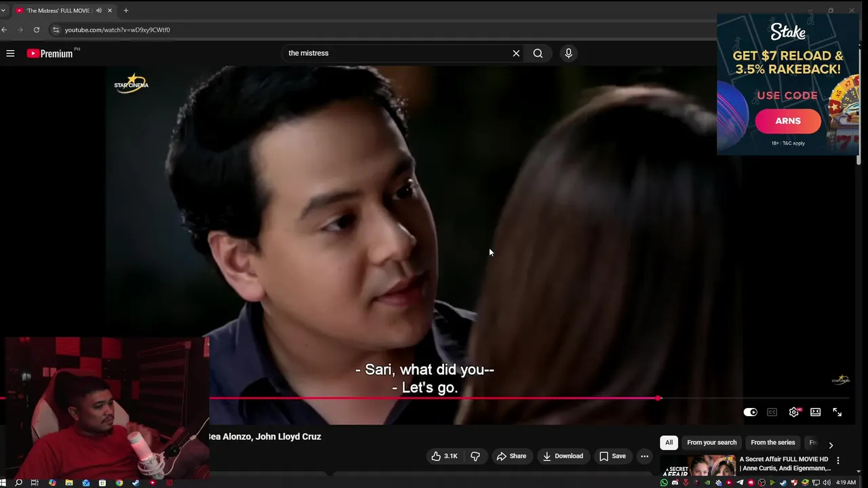Open network status tray icon
Screen dimensions: 868x488
point(816,483)
